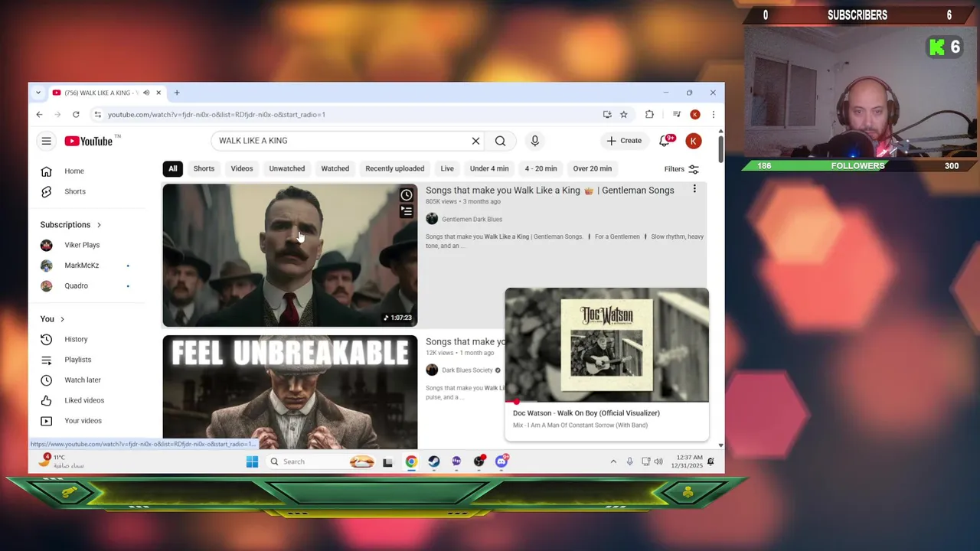Start voice search with the microphone icon

pos(535,141)
